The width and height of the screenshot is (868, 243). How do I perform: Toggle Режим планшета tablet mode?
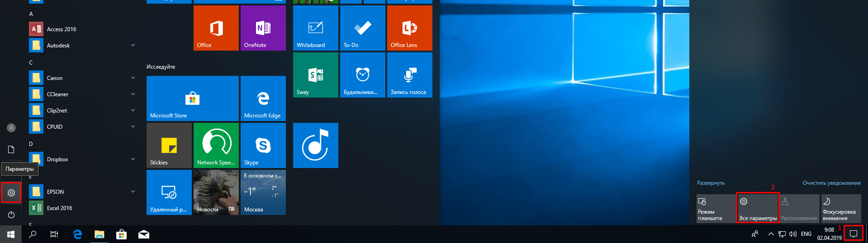click(x=716, y=209)
